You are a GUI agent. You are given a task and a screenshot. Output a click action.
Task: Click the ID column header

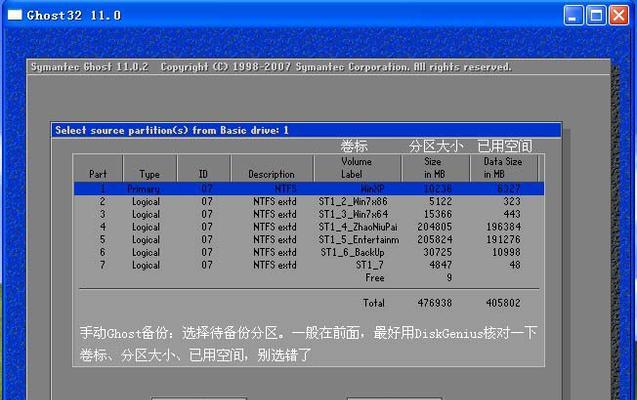coord(204,168)
